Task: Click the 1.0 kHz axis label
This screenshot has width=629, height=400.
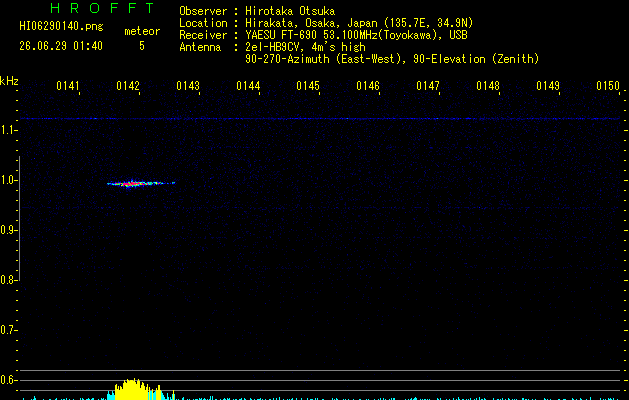Action: [x=8, y=180]
